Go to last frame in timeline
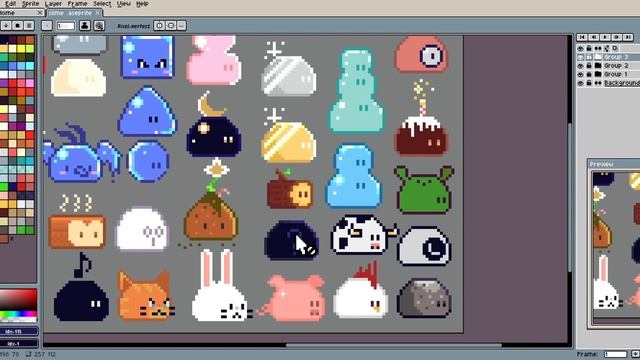The height and width of the screenshot is (360, 640). coord(628,37)
